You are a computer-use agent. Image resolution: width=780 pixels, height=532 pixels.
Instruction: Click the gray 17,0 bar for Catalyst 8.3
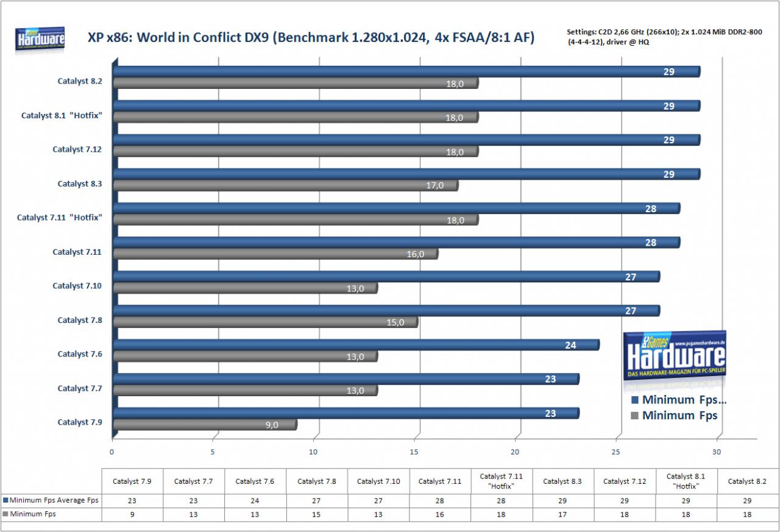pos(285,186)
